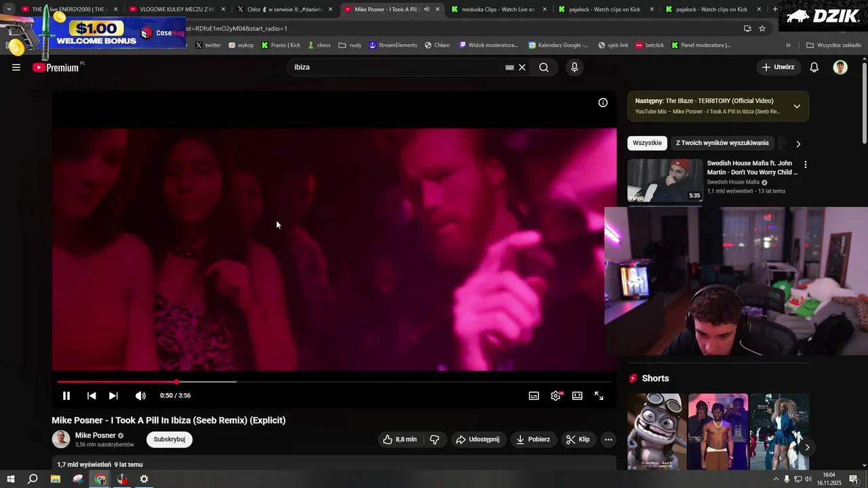Open the video info card icon
Screen dimensions: 868x488
pyautogui.click(x=603, y=103)
